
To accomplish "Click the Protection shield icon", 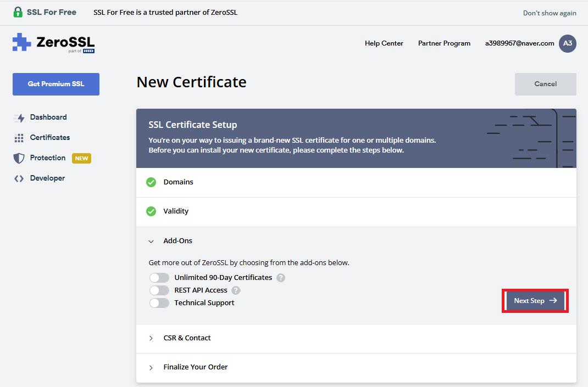I will coord(19,158).
